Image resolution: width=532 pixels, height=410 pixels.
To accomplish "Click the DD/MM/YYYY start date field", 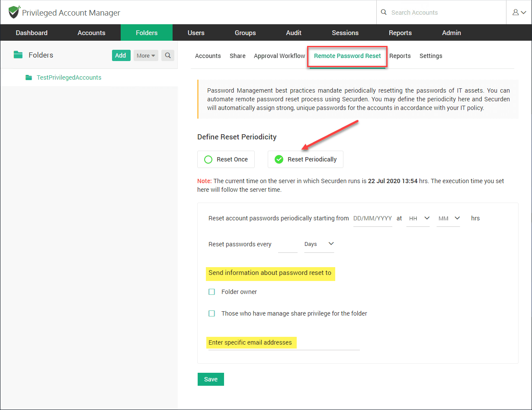I will pos(373,219).
